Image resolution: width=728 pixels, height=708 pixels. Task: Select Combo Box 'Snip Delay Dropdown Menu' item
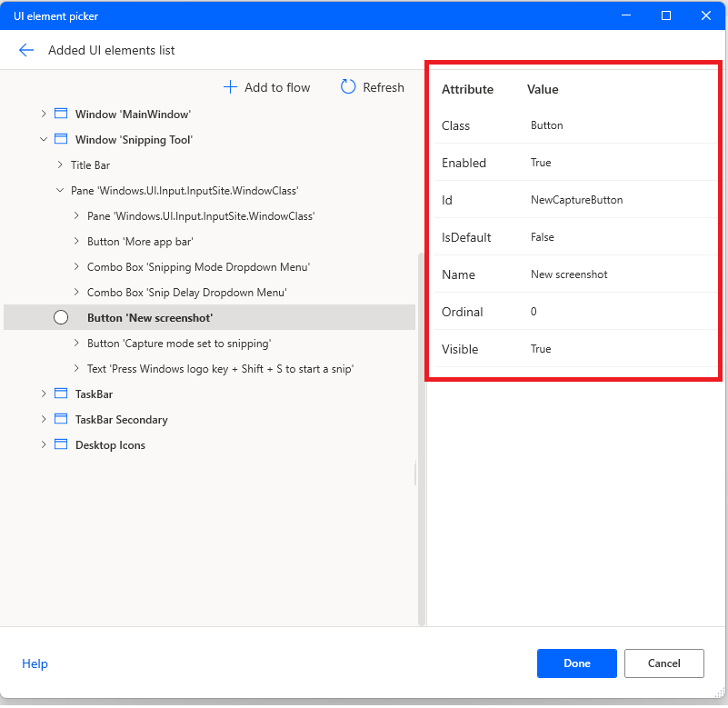pos(194,292)
